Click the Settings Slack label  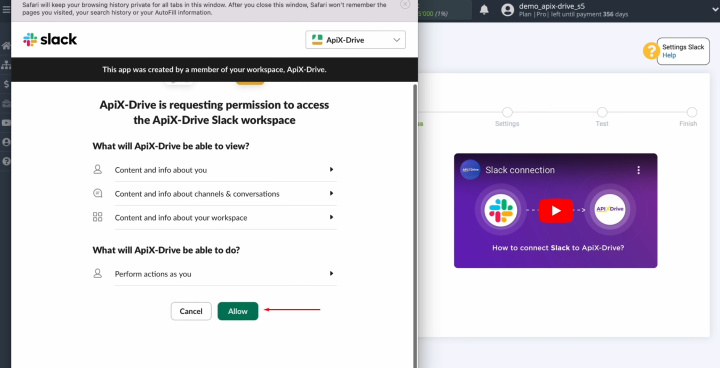pos(683,47)
